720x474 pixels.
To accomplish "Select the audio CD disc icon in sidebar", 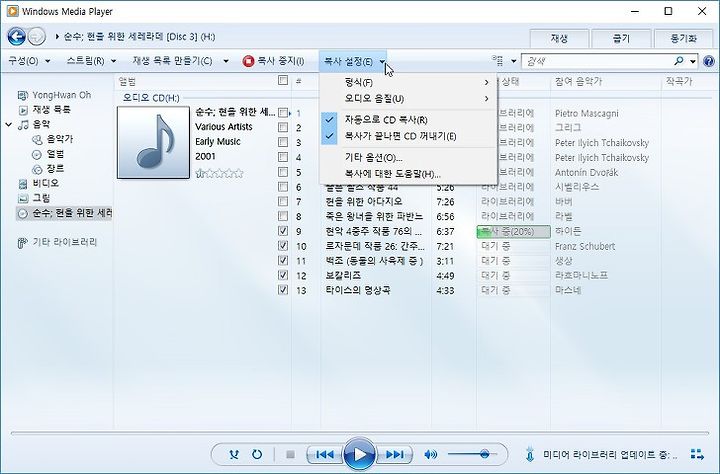I will click(x=22, y=213).
